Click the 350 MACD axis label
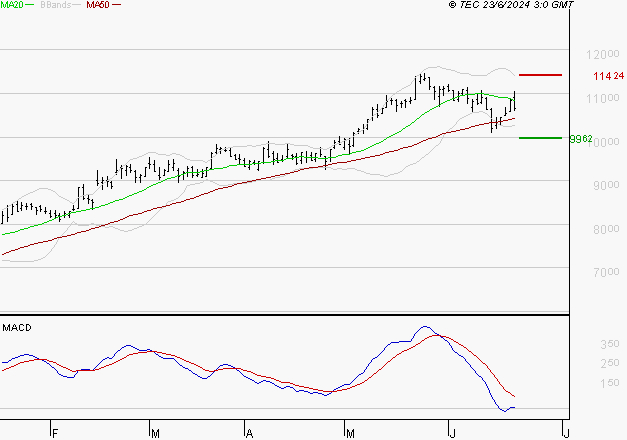627x440 pixels. point(610,344)
